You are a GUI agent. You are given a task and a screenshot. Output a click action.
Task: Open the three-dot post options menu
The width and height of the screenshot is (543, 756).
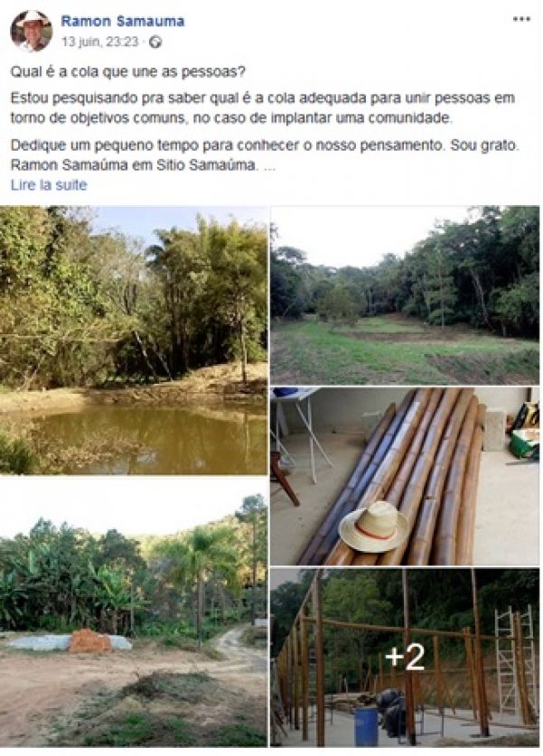tap(521, 19)
